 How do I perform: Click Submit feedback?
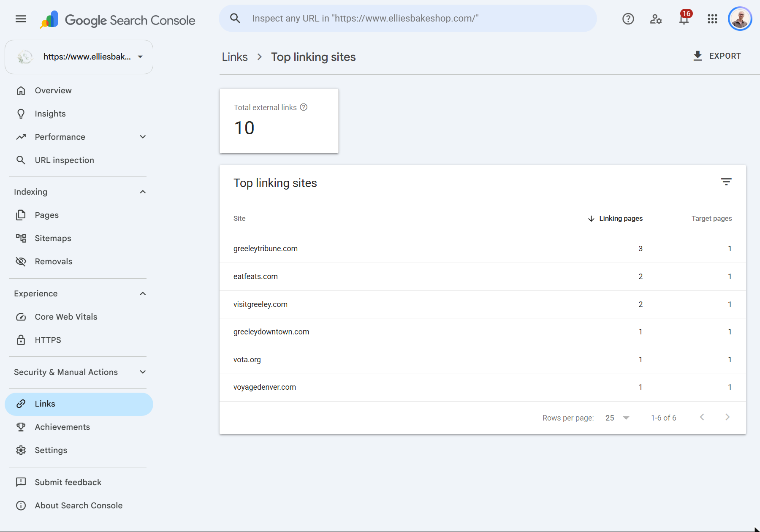pos(79,482)
